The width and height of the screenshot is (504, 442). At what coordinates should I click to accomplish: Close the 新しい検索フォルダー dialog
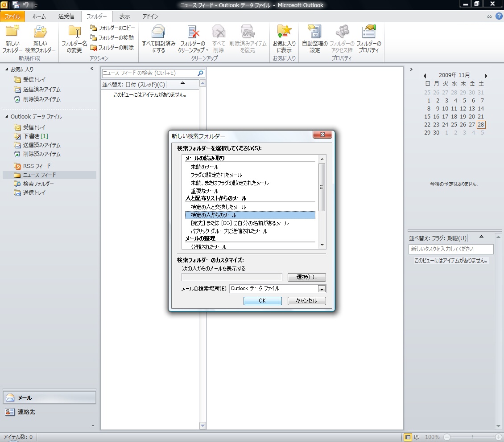(x=323, y=135)
